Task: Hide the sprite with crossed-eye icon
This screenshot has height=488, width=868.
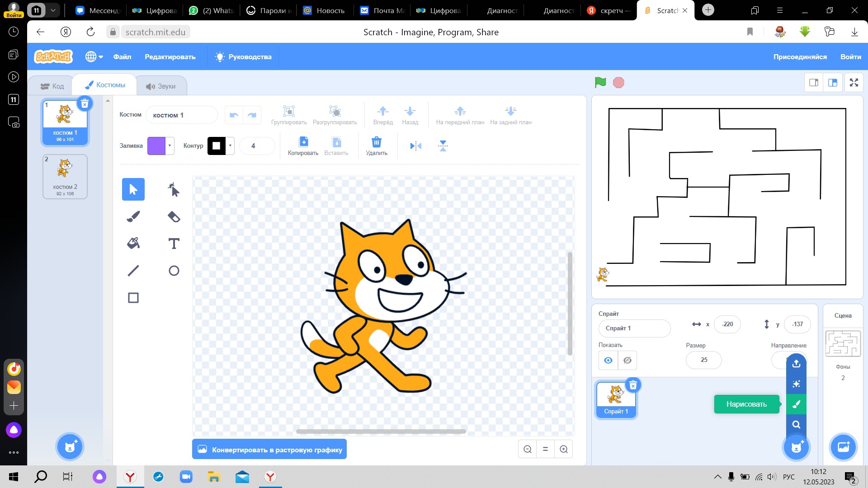Action: coord(627,360)
